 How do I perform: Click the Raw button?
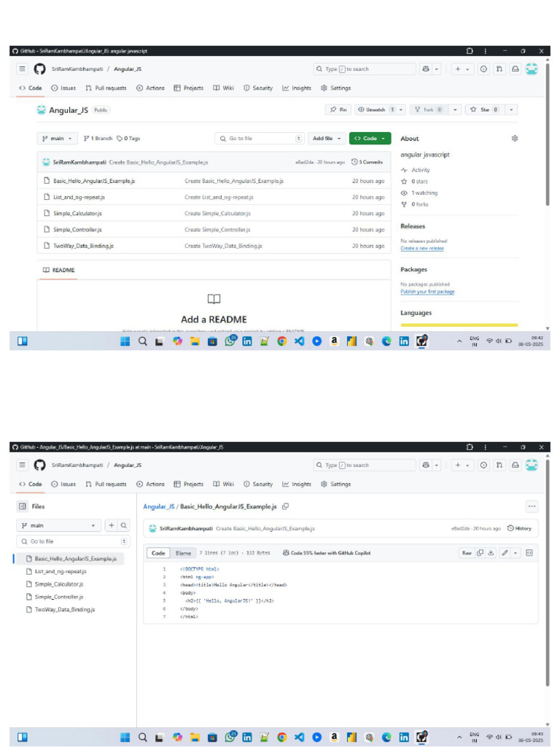coord(467,553)
